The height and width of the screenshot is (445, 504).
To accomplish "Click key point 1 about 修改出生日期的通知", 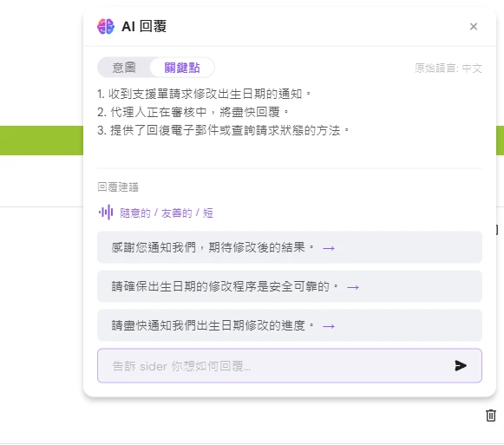I will (x=205, y=94).
